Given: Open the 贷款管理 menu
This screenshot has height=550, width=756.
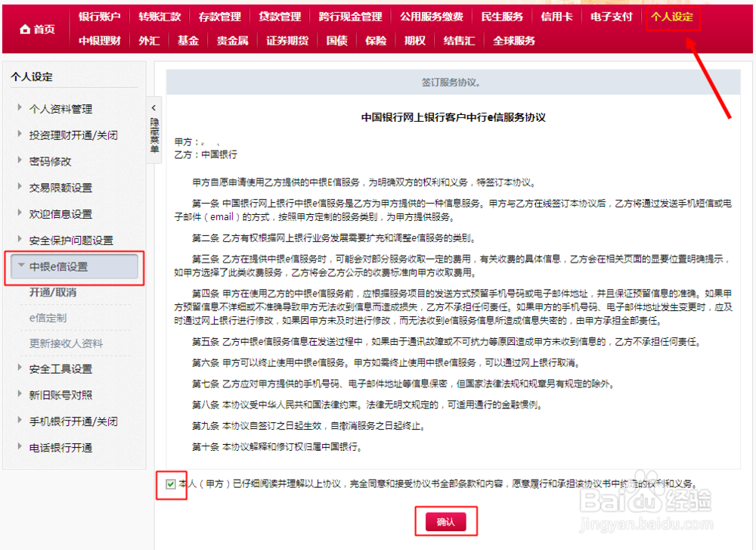Looking at the screenshot, I should (280, 17).
